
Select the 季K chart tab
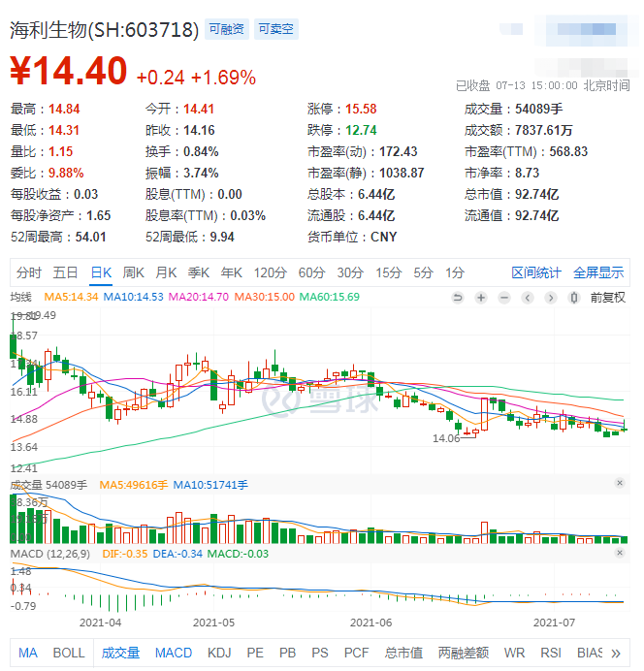[199, 273]
